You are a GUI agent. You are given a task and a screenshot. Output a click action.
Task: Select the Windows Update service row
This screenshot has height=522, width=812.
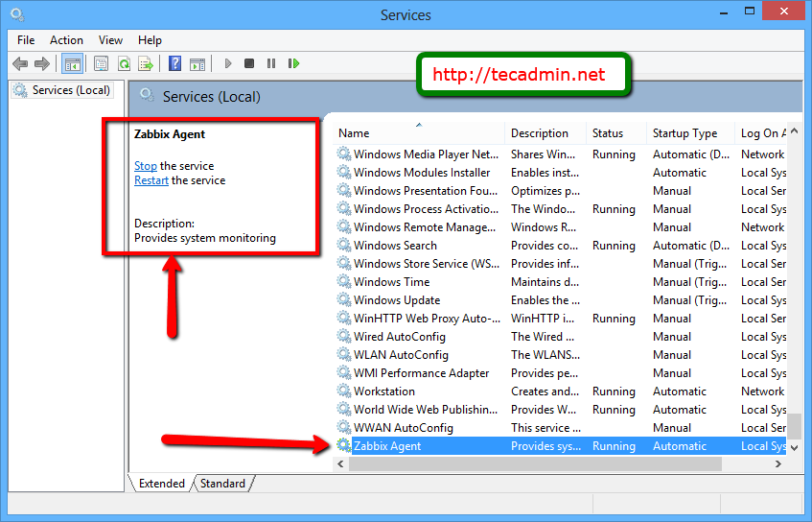click(x=397, y=300)
